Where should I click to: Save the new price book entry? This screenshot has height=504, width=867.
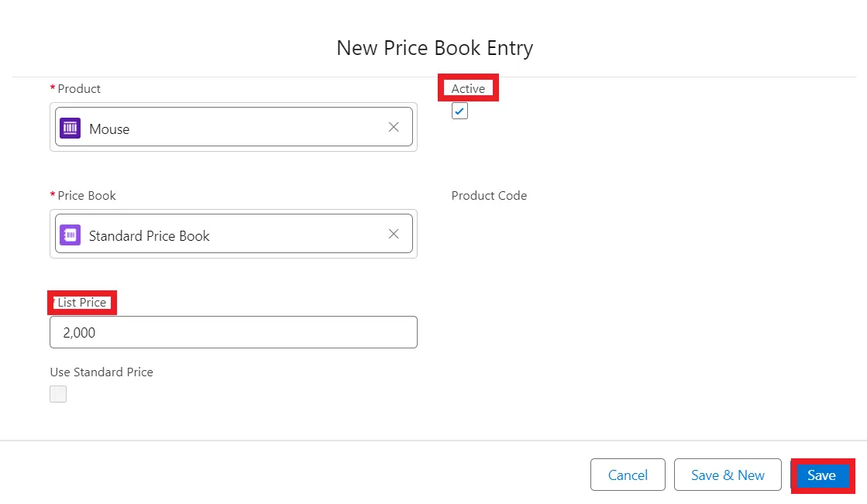click(x=821, y=475)
